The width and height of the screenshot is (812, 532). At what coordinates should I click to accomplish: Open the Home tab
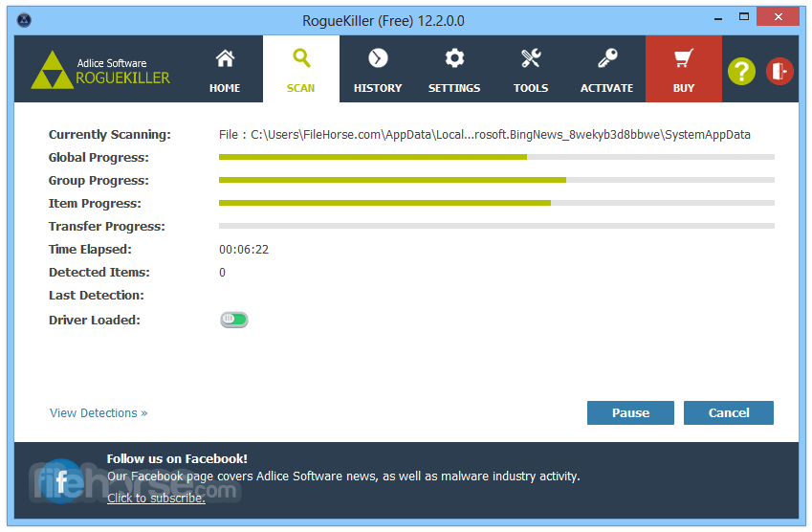[x=225, y=70]
